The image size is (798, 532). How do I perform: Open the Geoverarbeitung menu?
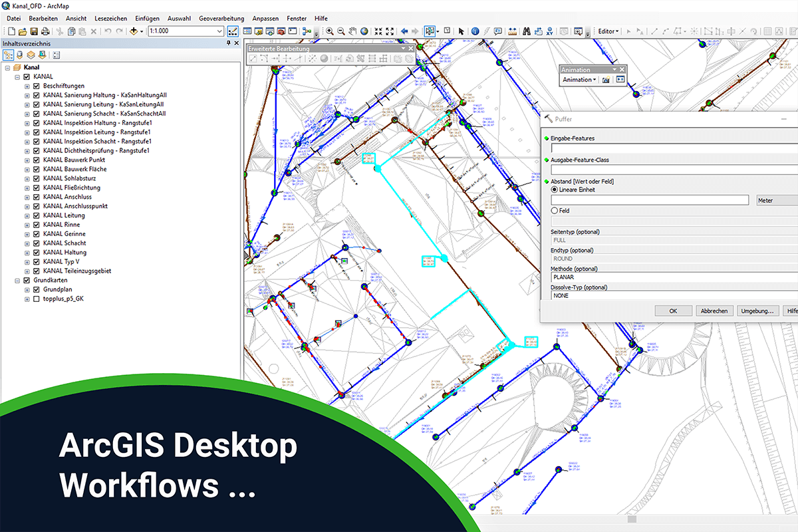221,19
